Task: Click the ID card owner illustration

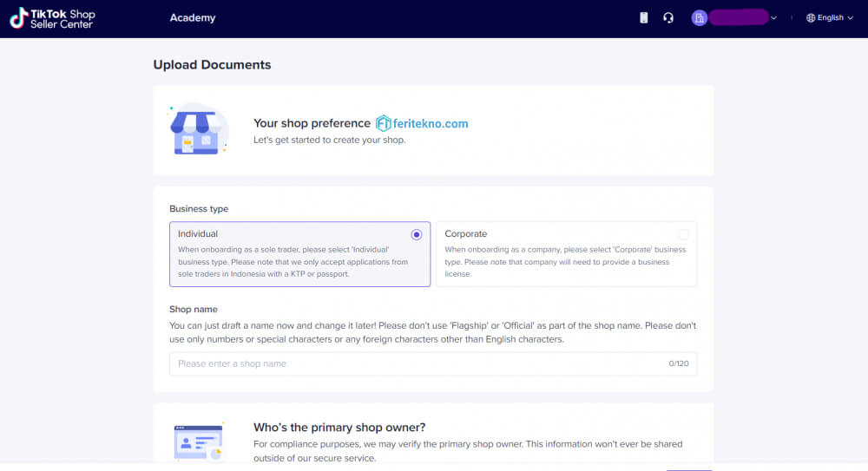Action: (x=198, y=442)
